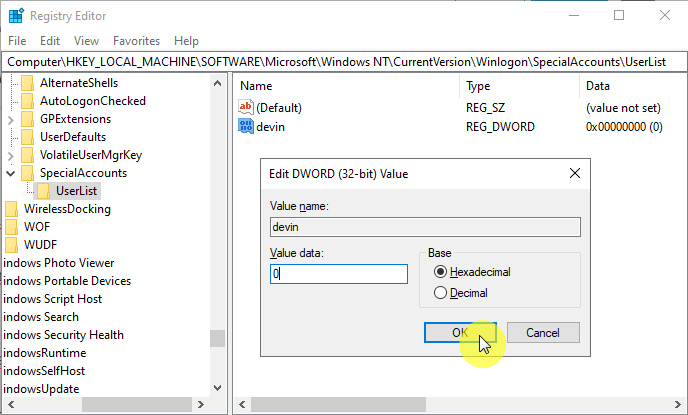Collapse the SpecialAccounts tree node
This screenshot has width=688, height=415.
[10, 173]
